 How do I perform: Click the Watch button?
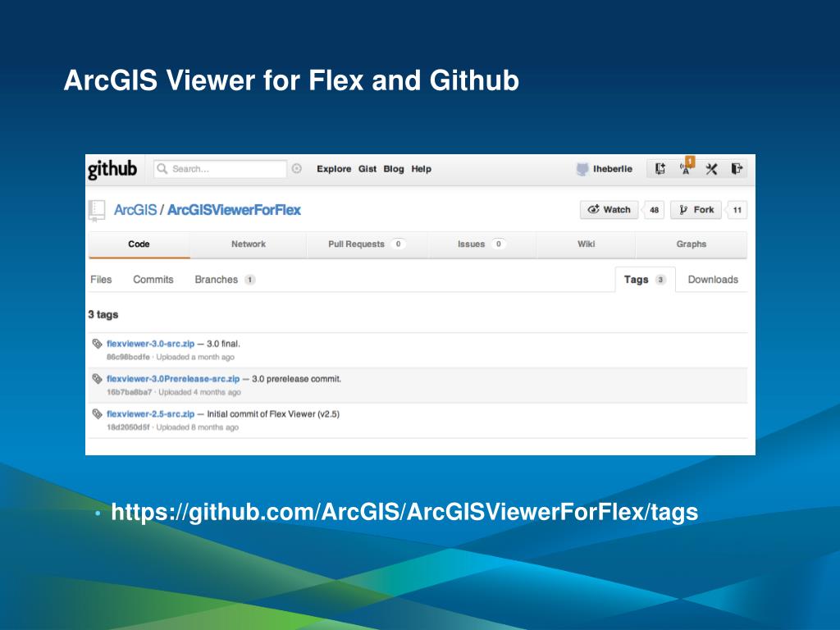pos(609,210)
